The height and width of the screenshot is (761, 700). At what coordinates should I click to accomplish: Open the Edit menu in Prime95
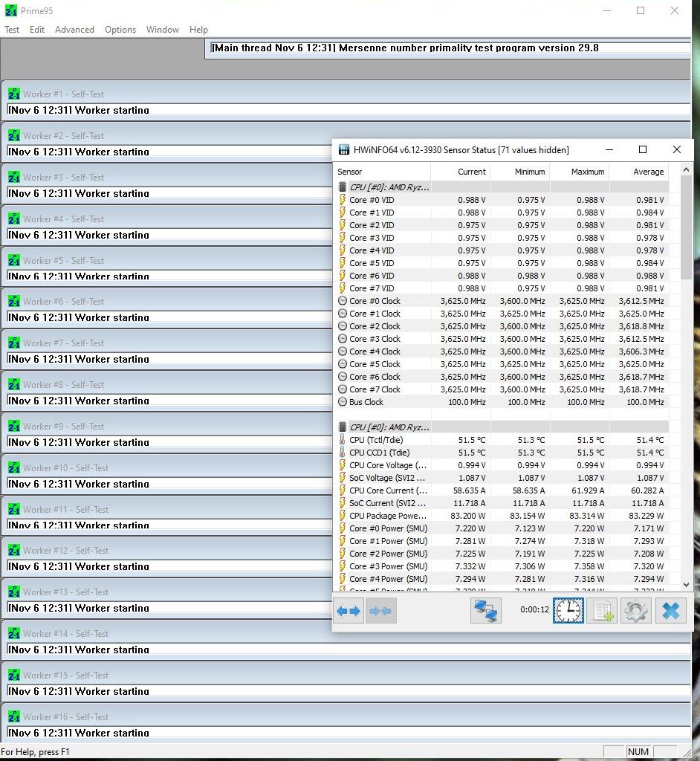(37, 30)
